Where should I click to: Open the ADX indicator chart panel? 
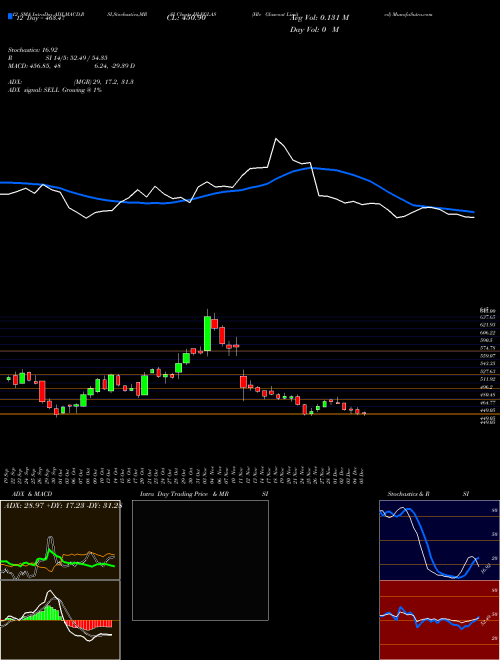point(60,540)
